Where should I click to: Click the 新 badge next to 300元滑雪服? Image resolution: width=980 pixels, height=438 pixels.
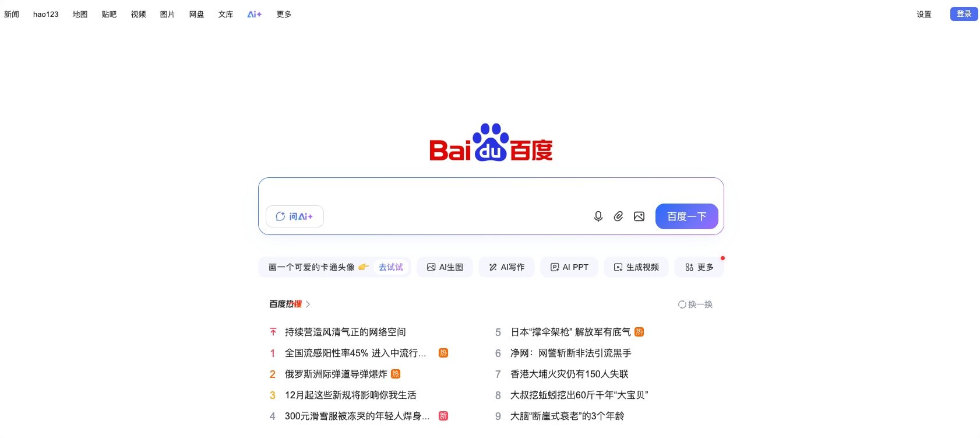443,416
